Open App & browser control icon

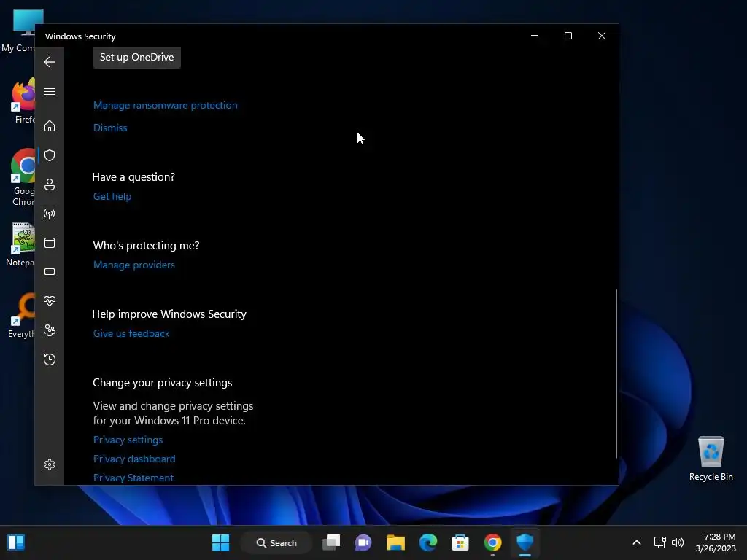coord(50,243)
